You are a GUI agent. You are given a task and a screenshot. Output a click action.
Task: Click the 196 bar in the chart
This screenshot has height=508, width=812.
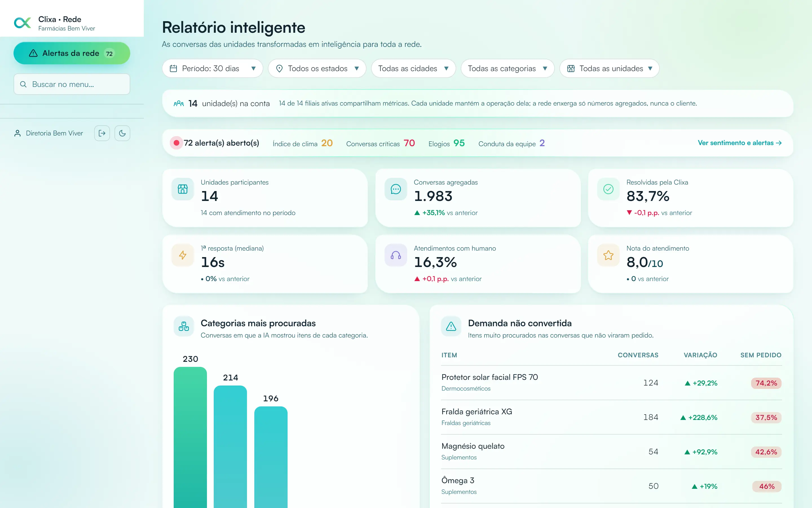point(271,457)
